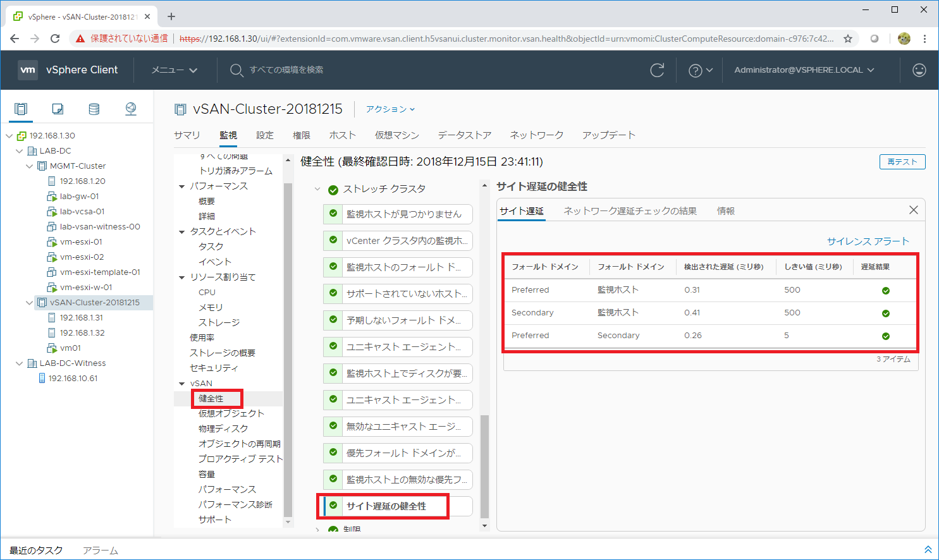
Task: Click the health list vertical scrollbar
Action: click(485, 466)
